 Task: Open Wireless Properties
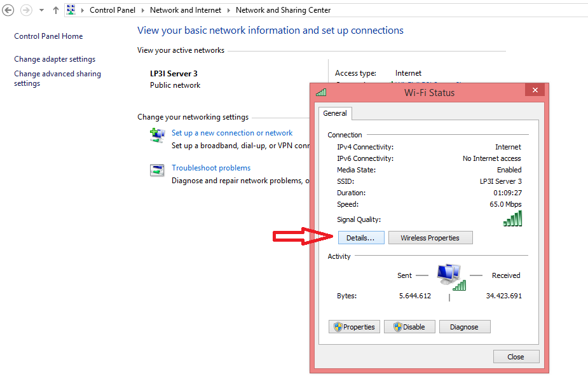430,238
